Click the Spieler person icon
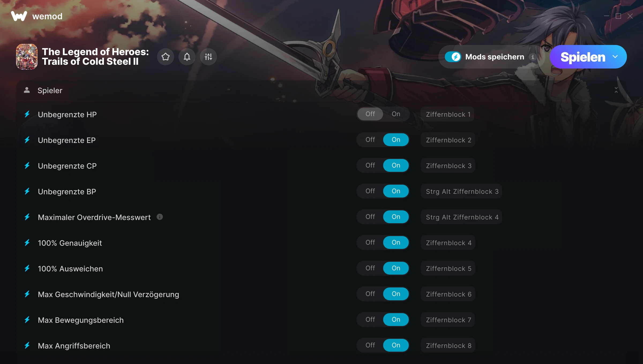 coord(27,90)
